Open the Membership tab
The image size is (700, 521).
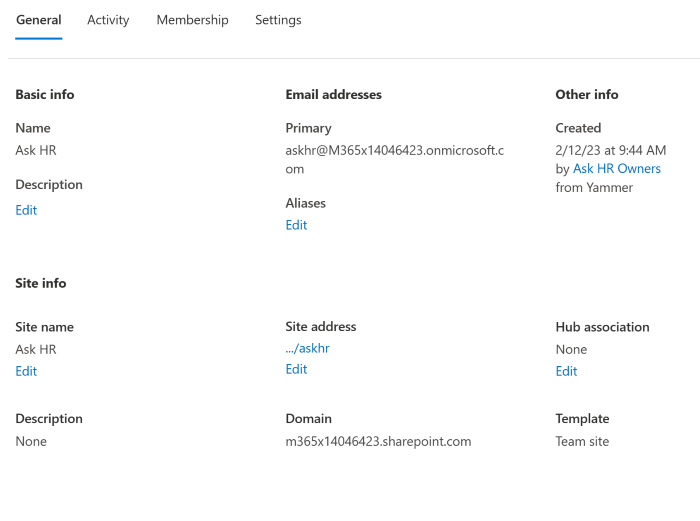tap(192, 20)
